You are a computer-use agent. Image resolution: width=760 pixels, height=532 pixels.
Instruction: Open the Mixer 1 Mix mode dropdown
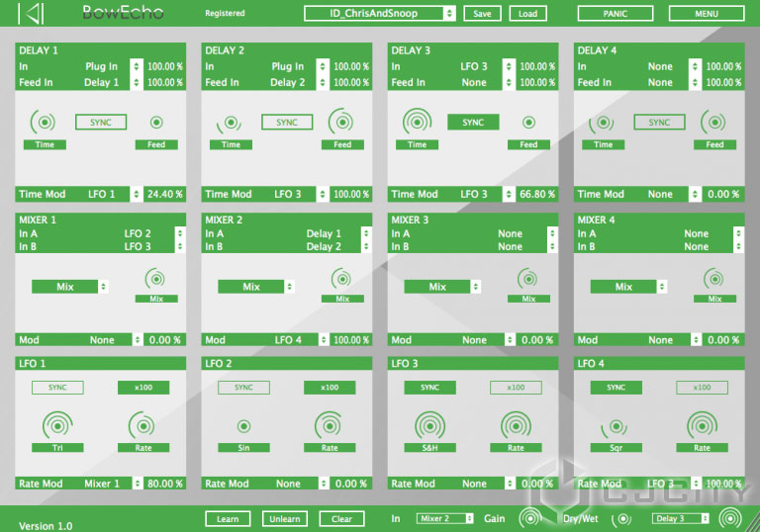click(69, 287)
